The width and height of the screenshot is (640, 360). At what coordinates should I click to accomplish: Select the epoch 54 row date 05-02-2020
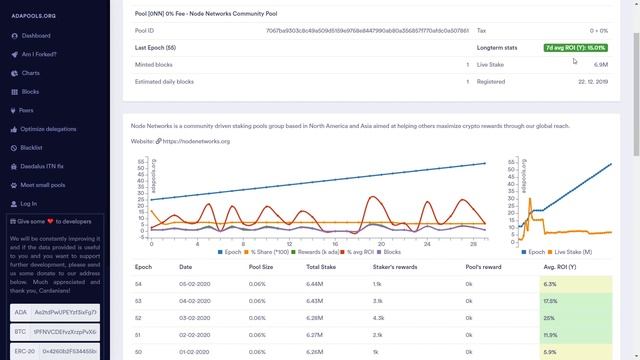195,284
